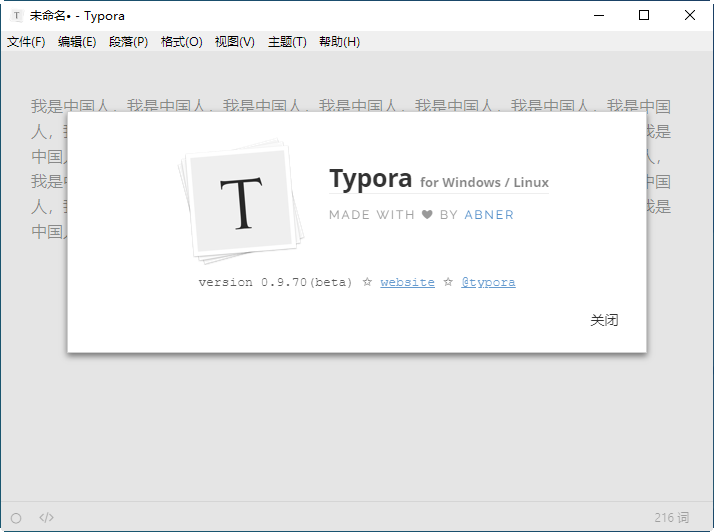Minimize the Typora window
The image size is (714, 532).
599,15
